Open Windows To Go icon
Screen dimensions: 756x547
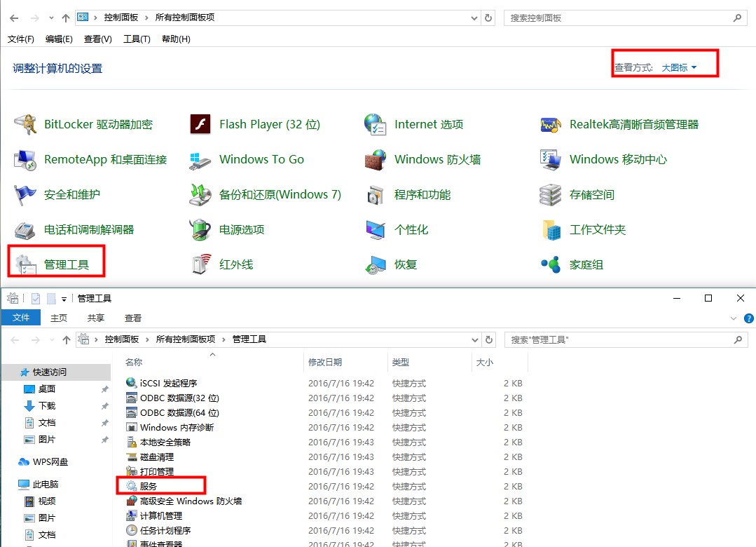(200, 161)
